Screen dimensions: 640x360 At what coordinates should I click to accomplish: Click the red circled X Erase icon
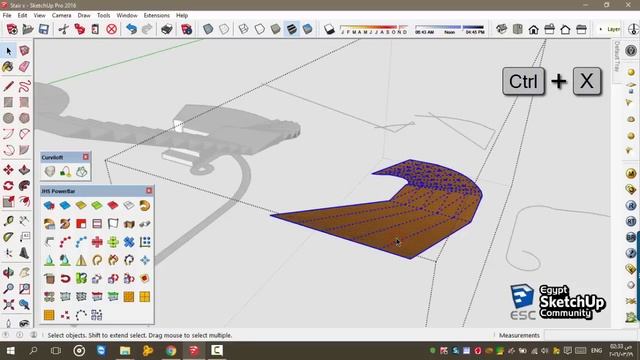(111, 29)
